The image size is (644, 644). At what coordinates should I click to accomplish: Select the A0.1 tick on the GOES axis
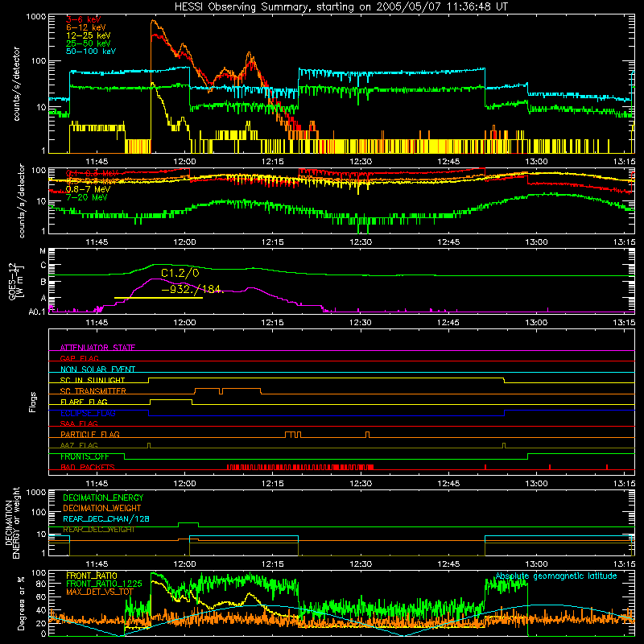coord(36,312)
